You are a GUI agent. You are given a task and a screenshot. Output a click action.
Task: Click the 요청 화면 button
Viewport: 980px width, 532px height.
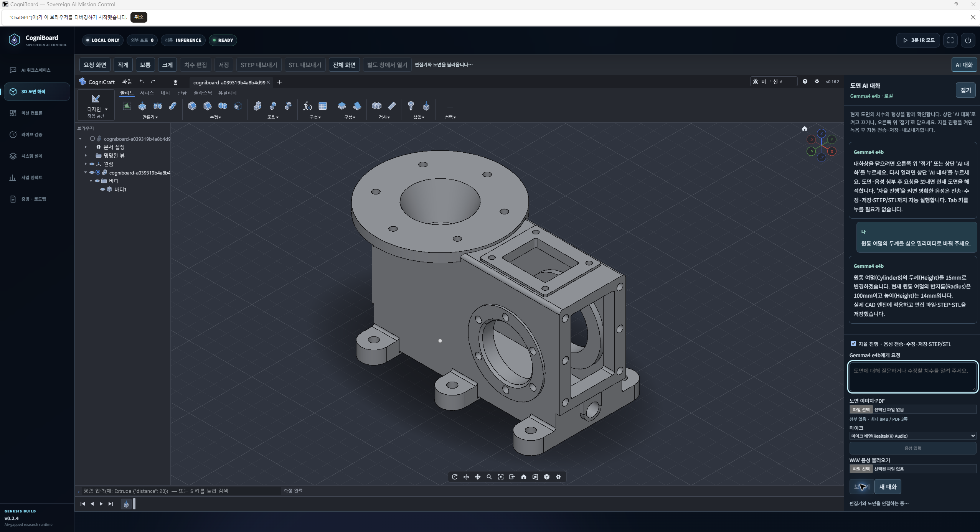coord(95,65)
